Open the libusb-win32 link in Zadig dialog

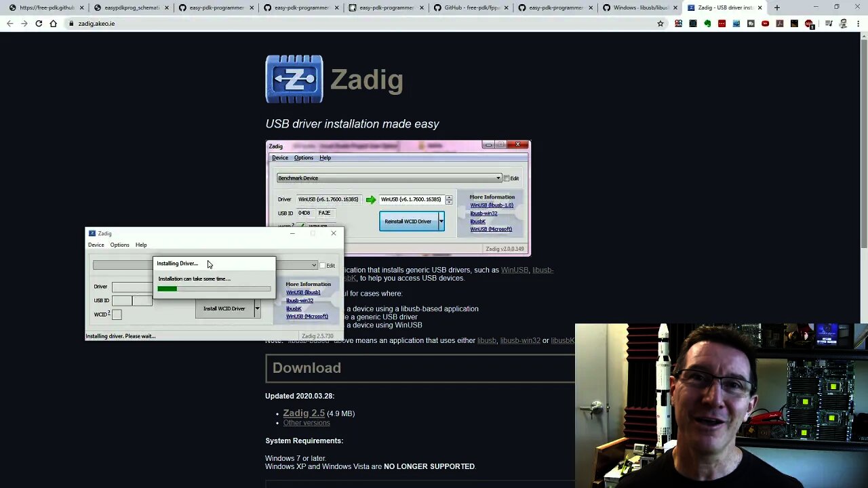pos(299,300)
